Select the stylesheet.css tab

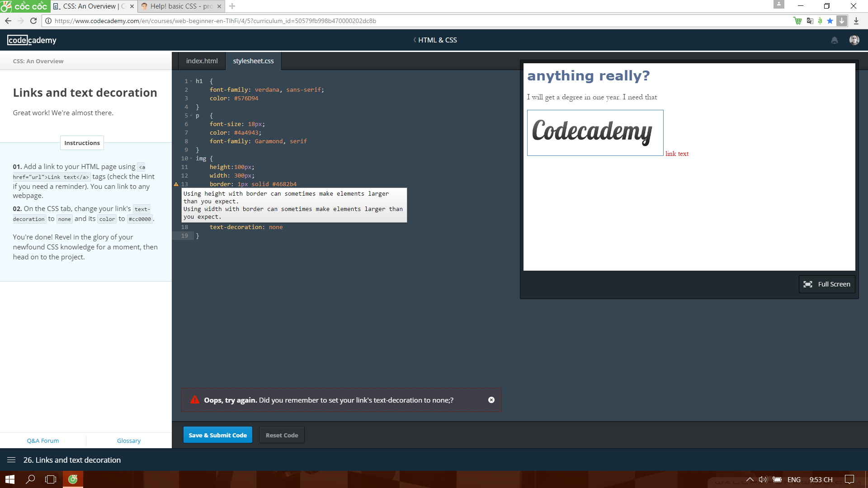click(x=253, y=61)
